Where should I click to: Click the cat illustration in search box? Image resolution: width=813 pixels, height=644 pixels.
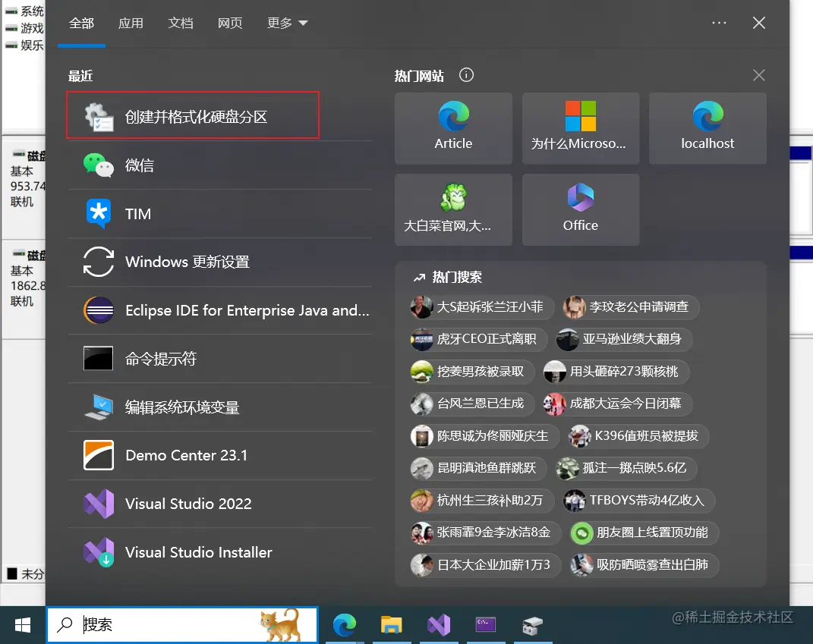[x=281, y=624]
